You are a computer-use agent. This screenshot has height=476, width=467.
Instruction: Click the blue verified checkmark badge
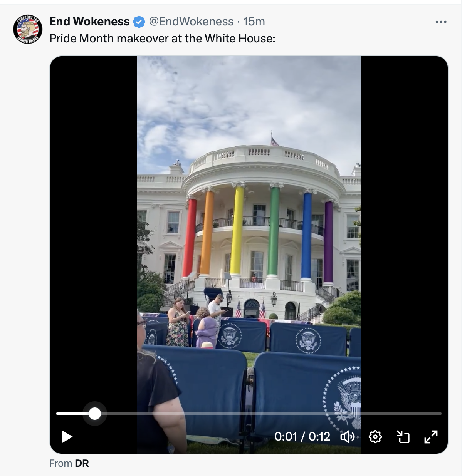[139, 22]
